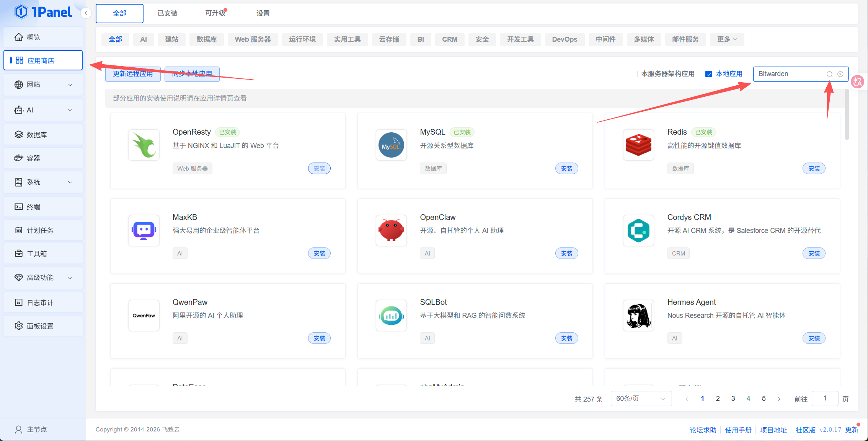
Task: Click the search magnifier icon in Bitwarden field
Action: point(829,74)
